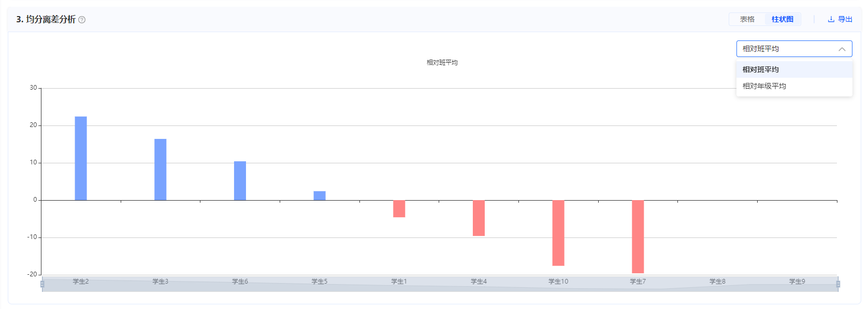Open help icon next to 均分离差分析
868x309 pixels.
click(x=82, y=20)
